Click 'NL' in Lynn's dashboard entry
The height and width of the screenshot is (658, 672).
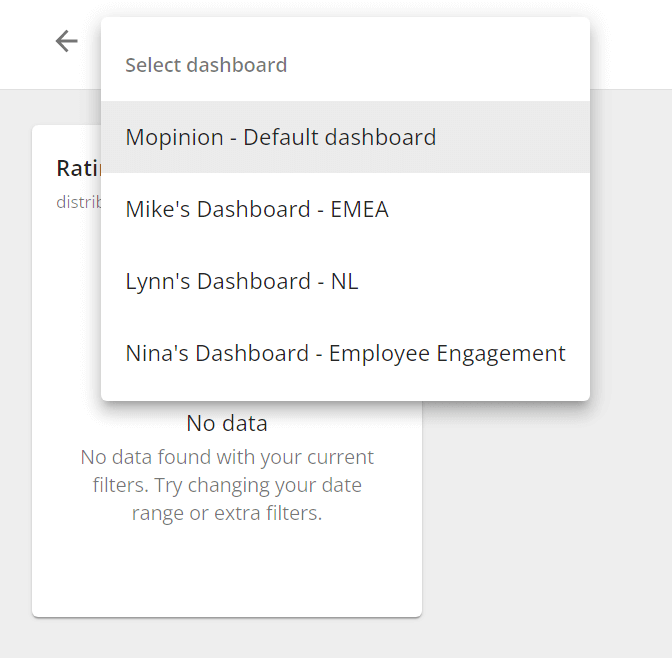(344, 281)
